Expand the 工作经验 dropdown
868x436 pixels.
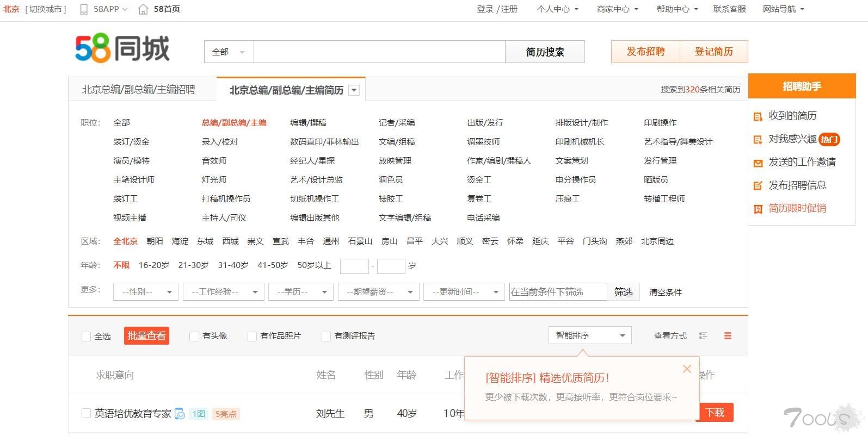(x=223, y=292)
